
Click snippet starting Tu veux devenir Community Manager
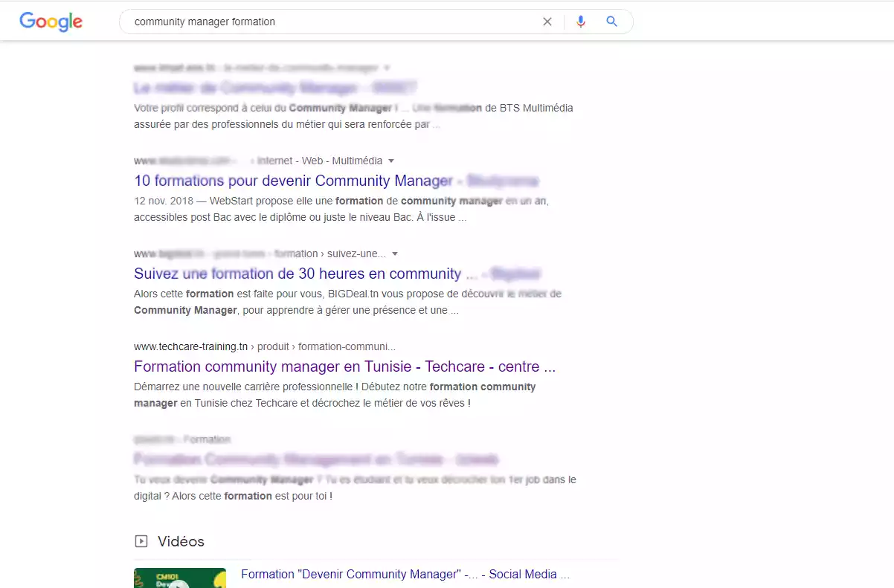point(355,488)
